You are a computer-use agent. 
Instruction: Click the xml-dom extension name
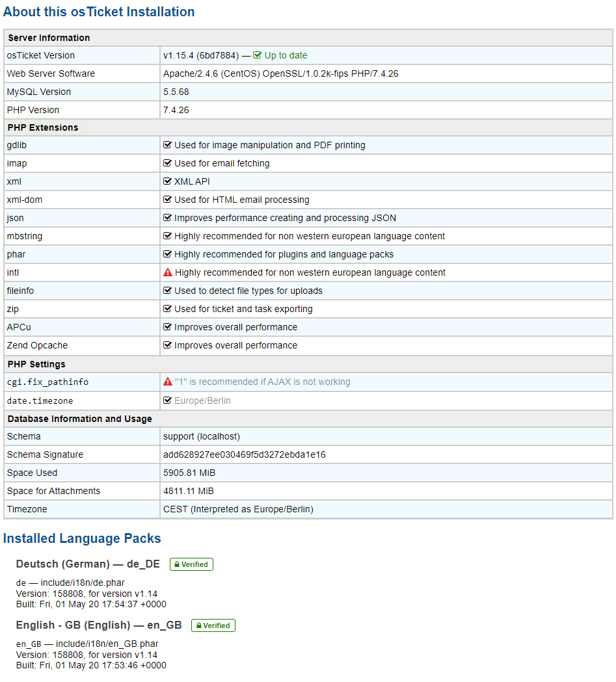[x=25, y=200]
